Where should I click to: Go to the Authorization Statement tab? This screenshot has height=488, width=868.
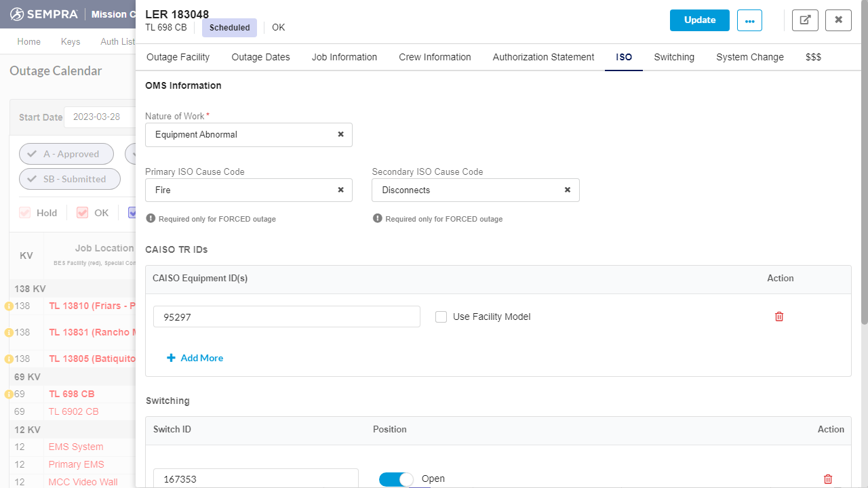click(543, 57)
